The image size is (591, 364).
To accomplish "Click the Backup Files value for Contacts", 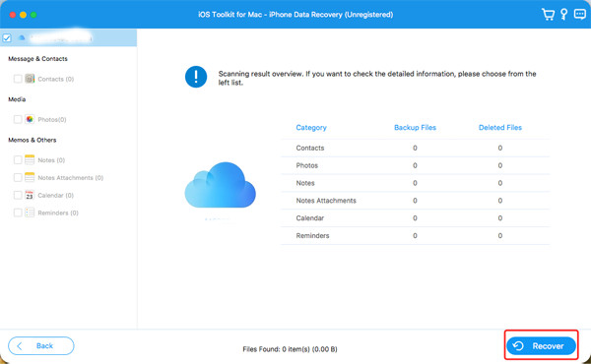I will (415, 148).
